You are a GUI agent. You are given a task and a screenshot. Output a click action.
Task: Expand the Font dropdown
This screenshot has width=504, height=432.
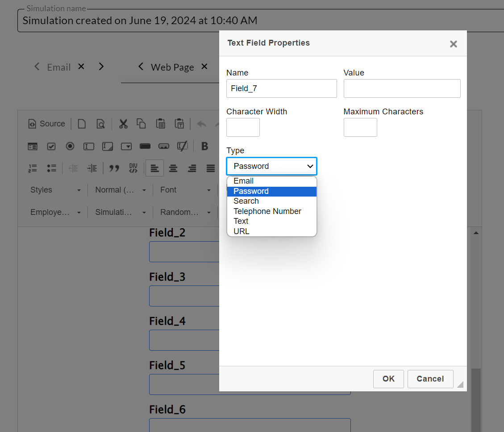[185, 190]
